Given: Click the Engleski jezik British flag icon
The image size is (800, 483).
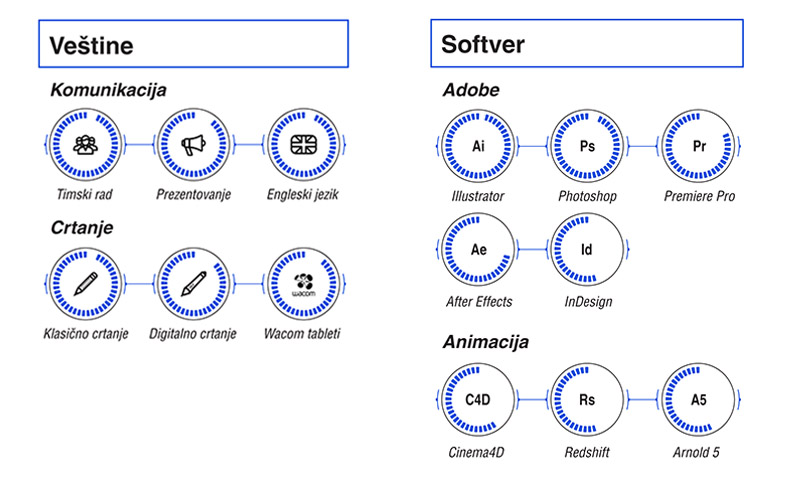Looking at the screenshot, I should click(304, 145).
